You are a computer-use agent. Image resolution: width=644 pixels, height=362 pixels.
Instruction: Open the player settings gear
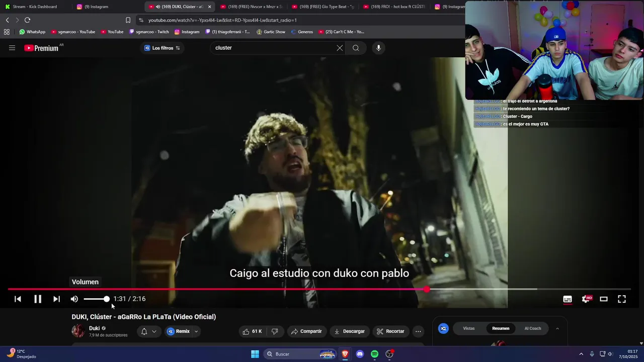586,299
